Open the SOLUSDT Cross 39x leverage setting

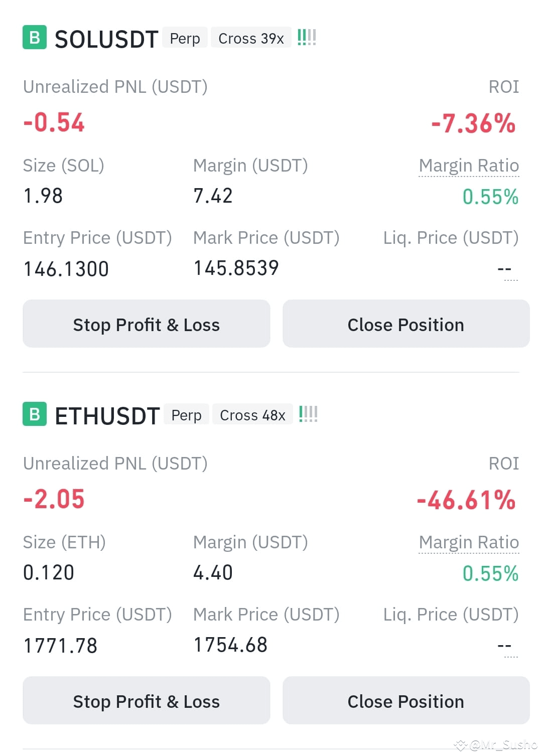(251, 38)
